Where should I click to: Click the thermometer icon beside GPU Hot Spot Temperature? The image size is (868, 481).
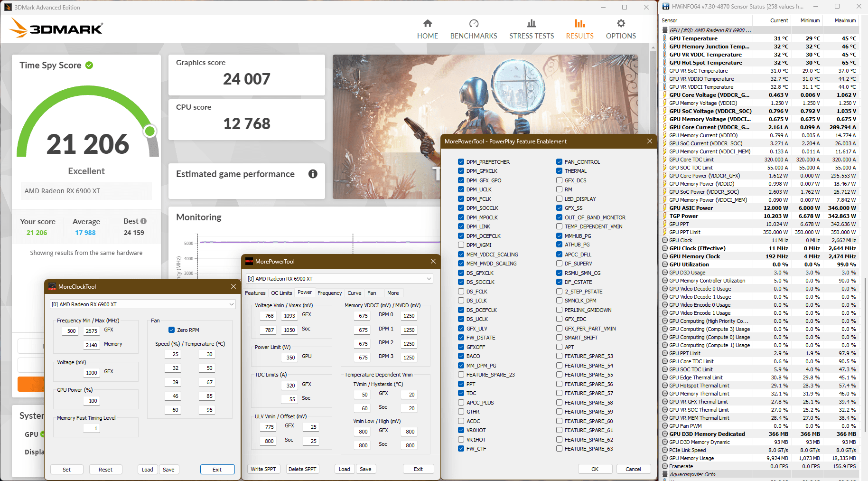(665, 63)
